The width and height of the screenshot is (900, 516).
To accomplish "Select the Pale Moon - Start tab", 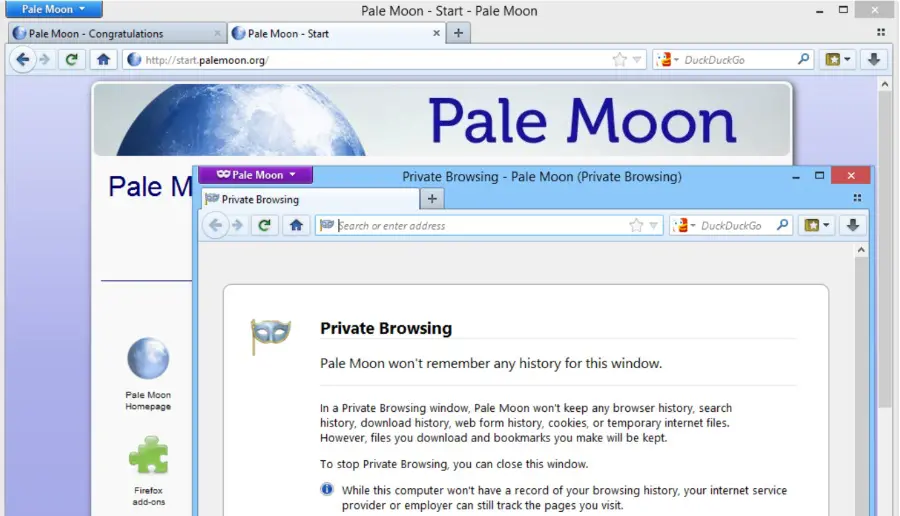I will (337, 33).
